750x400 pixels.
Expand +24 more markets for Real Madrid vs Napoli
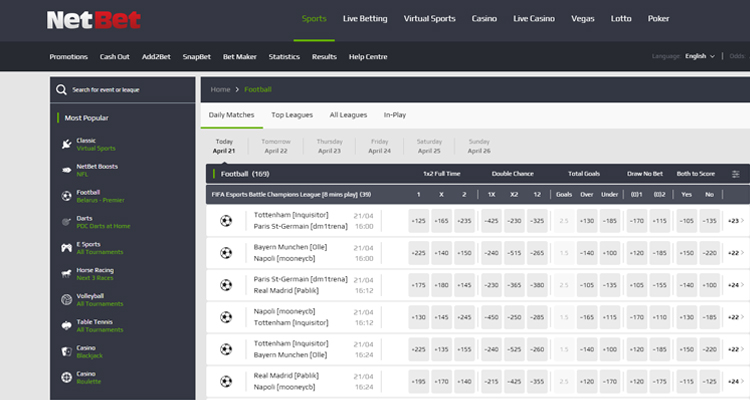tap(736, 381)
